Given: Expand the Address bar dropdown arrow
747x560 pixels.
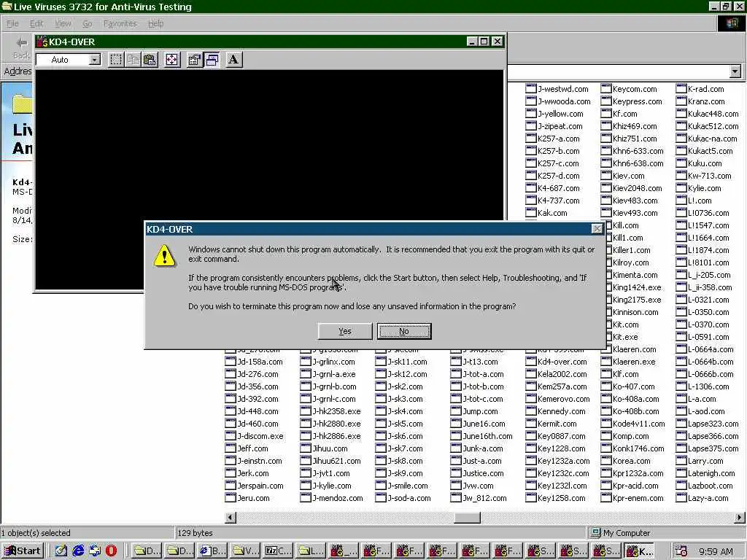Looking at the screenshot, I should pyautogui.click(x=735, y=71).
